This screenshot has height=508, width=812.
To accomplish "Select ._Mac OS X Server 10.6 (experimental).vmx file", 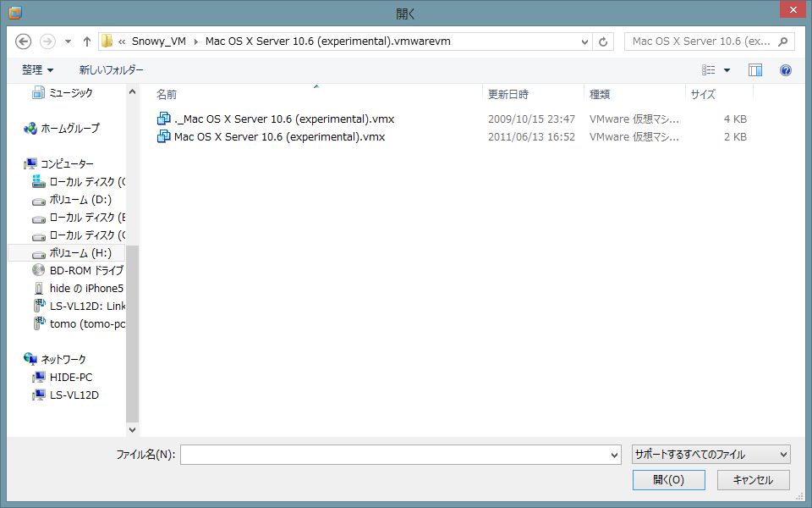I will [284, 119].
